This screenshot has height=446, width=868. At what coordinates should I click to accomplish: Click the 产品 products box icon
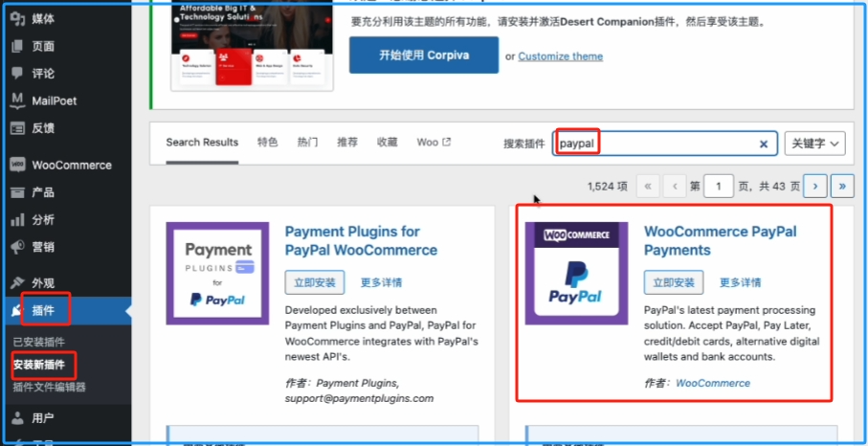(x=18, y=192)
